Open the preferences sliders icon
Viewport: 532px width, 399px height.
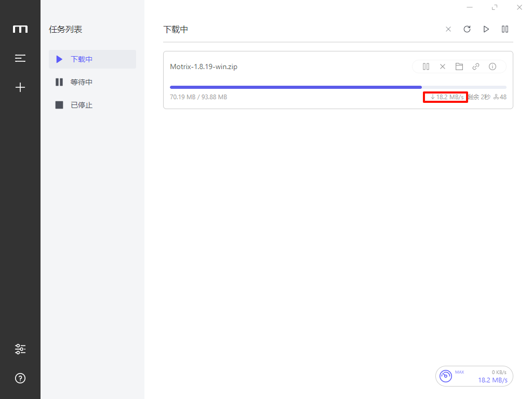[20, 349]
